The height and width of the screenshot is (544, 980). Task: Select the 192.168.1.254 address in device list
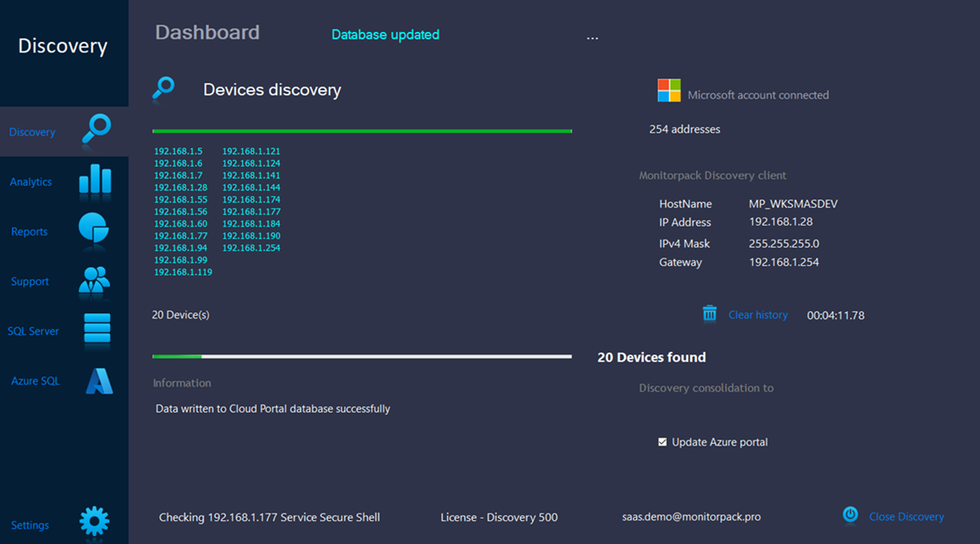(x=251, y=248)
